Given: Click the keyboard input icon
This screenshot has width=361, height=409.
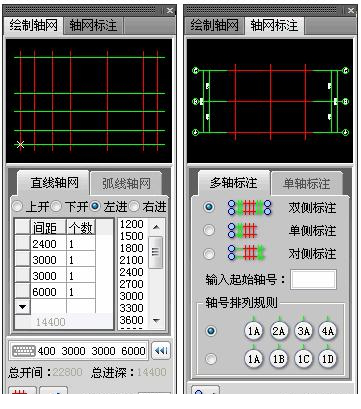Looking at the screenshot, I should [x=23, y=351].
